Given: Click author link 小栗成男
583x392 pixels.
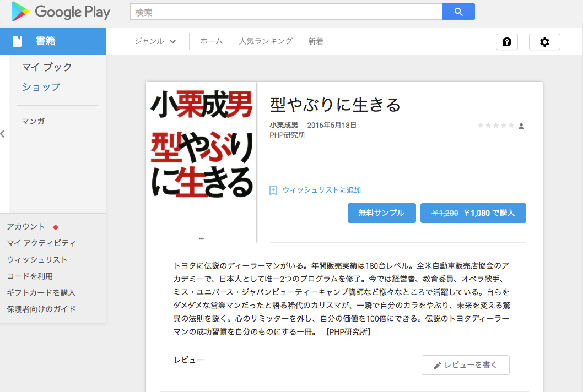Looking at the screenshot, I should click(284, 125).
